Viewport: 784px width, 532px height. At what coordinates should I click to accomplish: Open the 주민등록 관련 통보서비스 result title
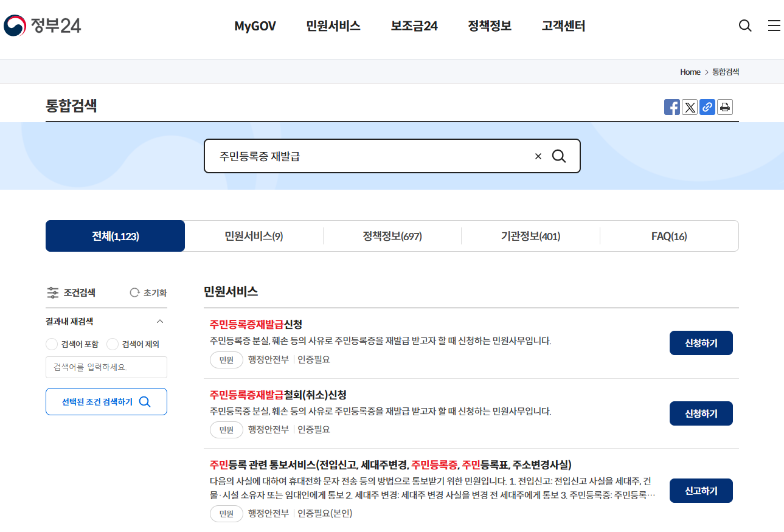click(x=390, y=465)
